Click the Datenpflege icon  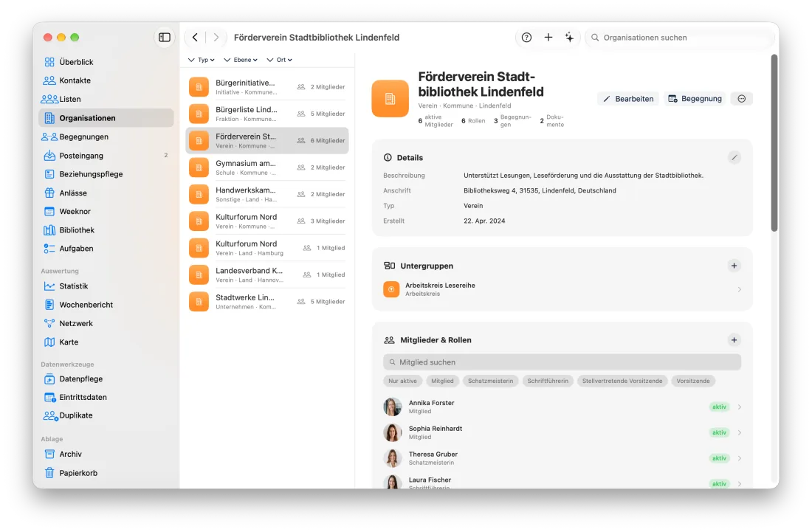(49, 379)
